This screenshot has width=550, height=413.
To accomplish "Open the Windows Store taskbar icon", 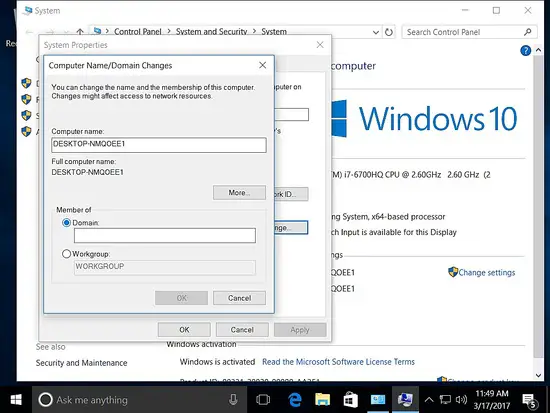I will pyautogui.click(x=350, y=400).
